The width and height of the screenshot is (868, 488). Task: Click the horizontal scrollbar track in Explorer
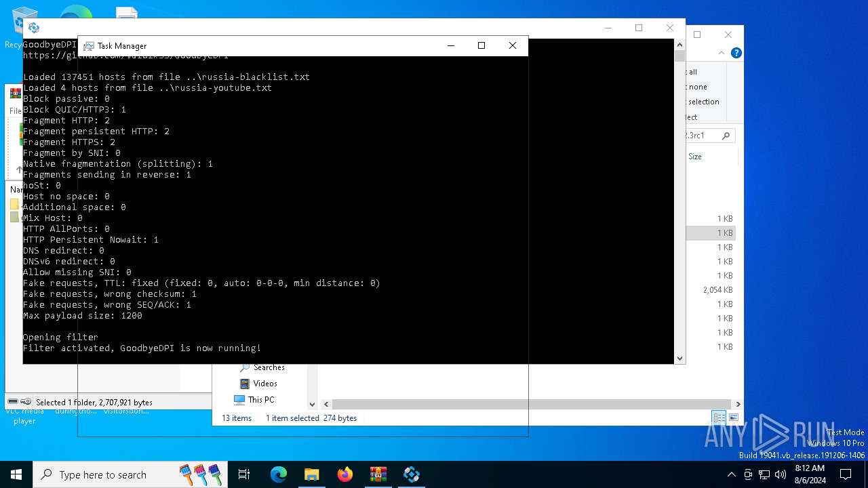point(531,404)
